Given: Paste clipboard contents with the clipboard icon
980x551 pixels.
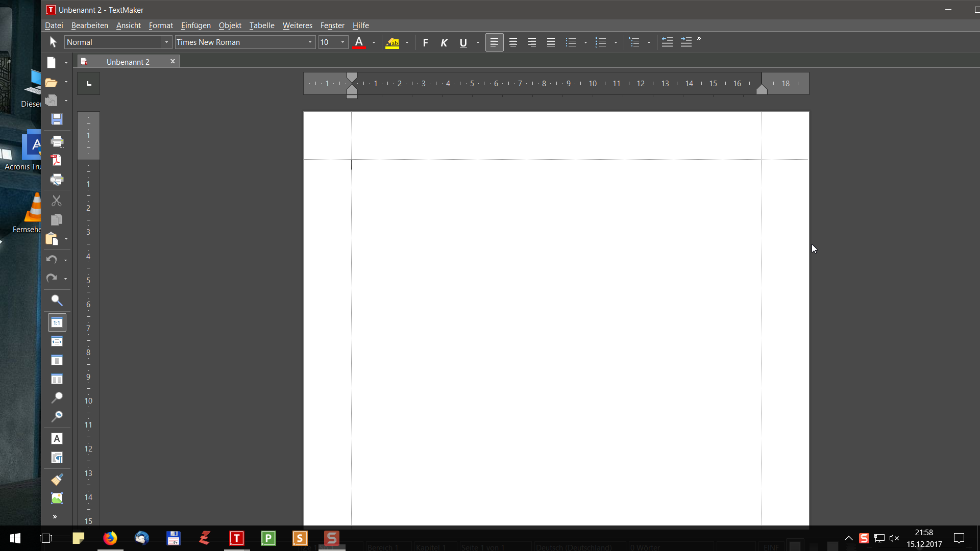Looking at the screenshot, I should point(52,239).
